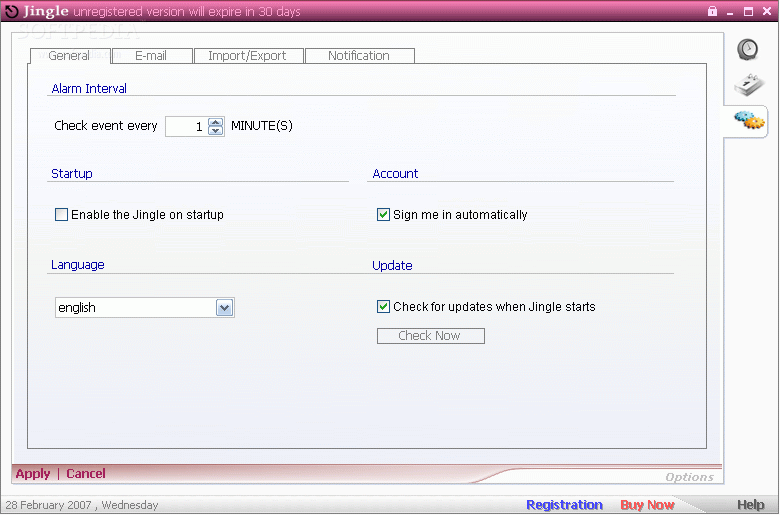Click the Account section heading
The height and width of the screenshot is (515, 780).
point(395,174)
